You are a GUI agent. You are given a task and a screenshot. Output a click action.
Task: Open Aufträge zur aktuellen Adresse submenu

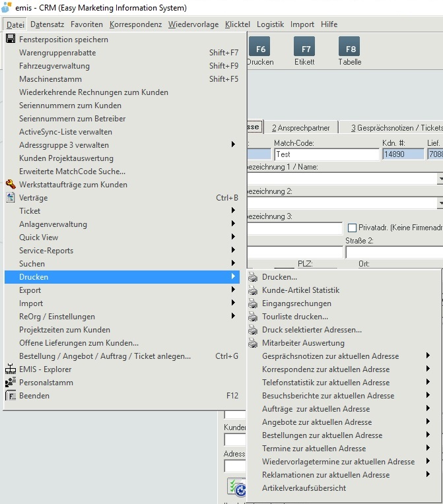(x=343, y=408)
